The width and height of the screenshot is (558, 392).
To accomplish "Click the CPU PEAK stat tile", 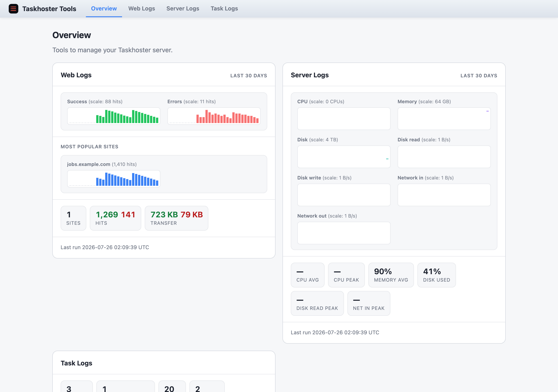I will click(346, 275).
